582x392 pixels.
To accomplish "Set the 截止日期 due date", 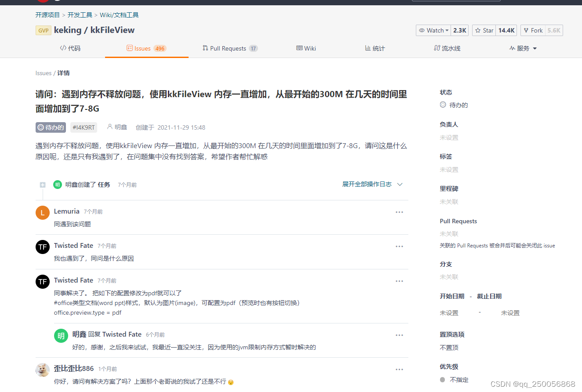I will coord(510,313).
